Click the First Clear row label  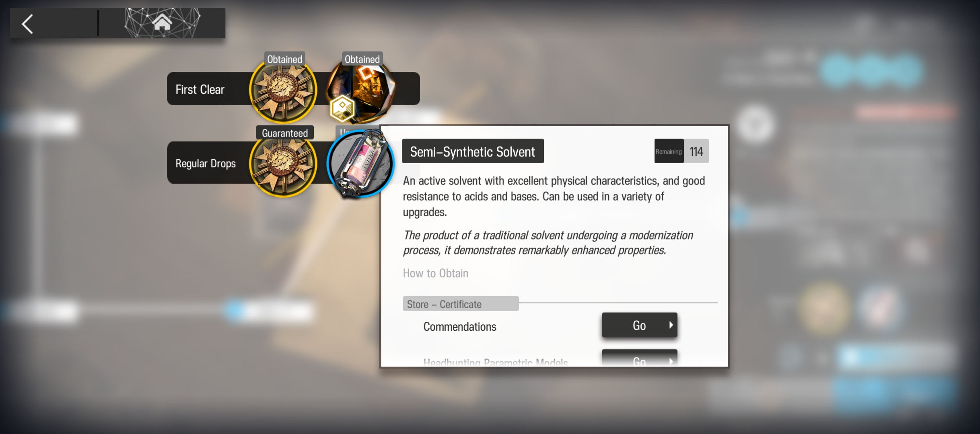(200, 89)
